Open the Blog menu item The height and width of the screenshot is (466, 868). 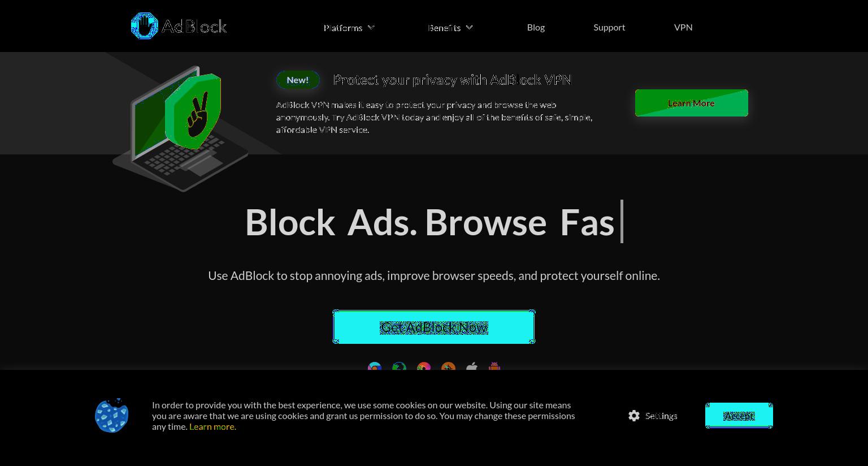click(536, 27)
